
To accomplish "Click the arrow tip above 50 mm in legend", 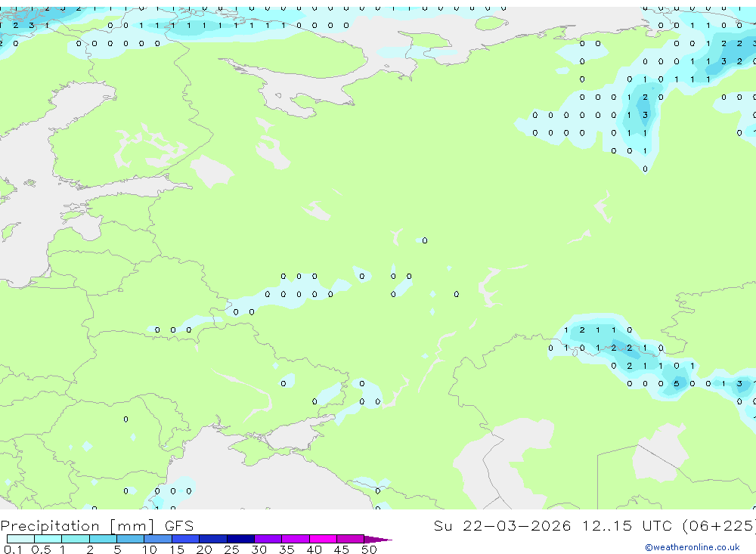I will [x=378, y=539].
